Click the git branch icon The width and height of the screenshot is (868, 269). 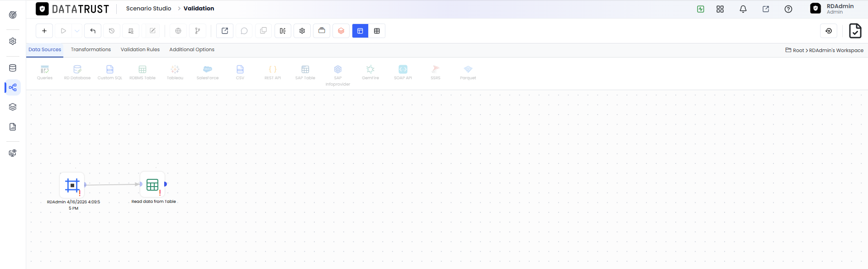coord(198,31)
